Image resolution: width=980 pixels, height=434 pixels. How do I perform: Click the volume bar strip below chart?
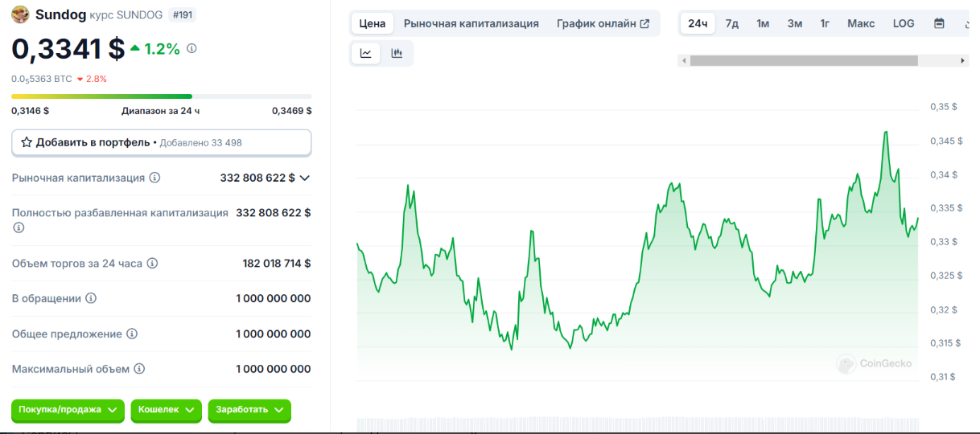[637, 424]
